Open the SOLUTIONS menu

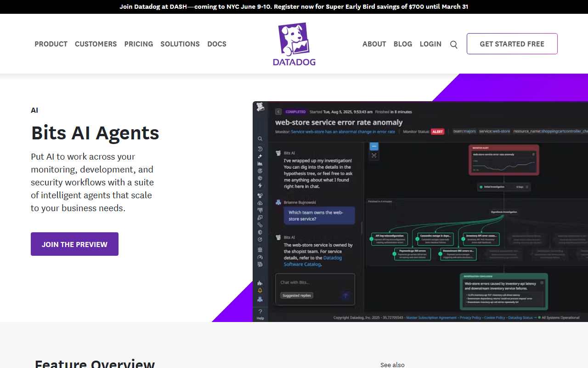pos(180,44)
